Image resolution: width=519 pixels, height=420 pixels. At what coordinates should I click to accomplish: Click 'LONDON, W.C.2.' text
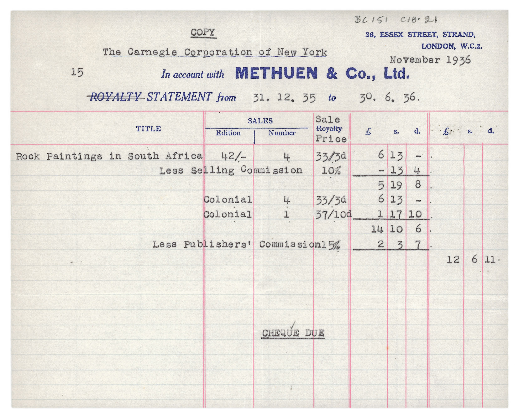point(452,46)
